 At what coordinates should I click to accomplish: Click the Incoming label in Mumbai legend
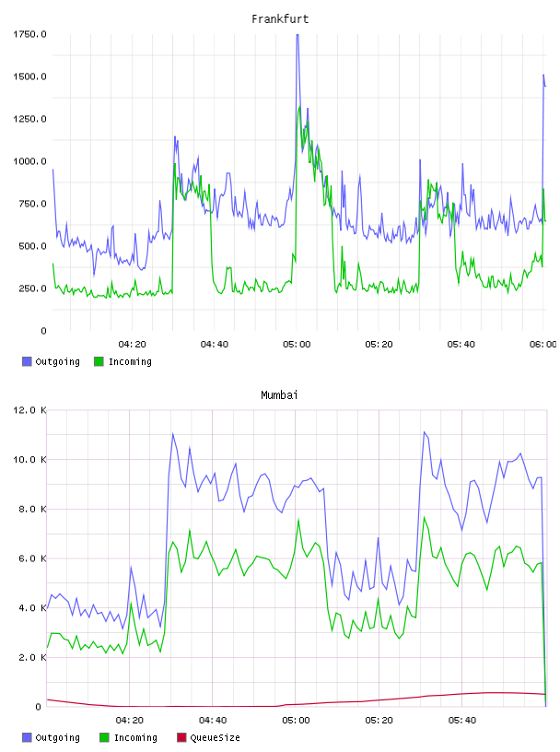tap(135, 738)
